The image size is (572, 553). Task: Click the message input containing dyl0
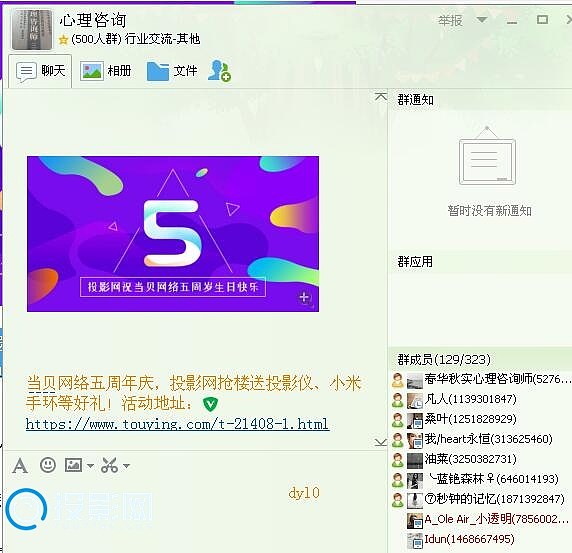pos(195,514)
